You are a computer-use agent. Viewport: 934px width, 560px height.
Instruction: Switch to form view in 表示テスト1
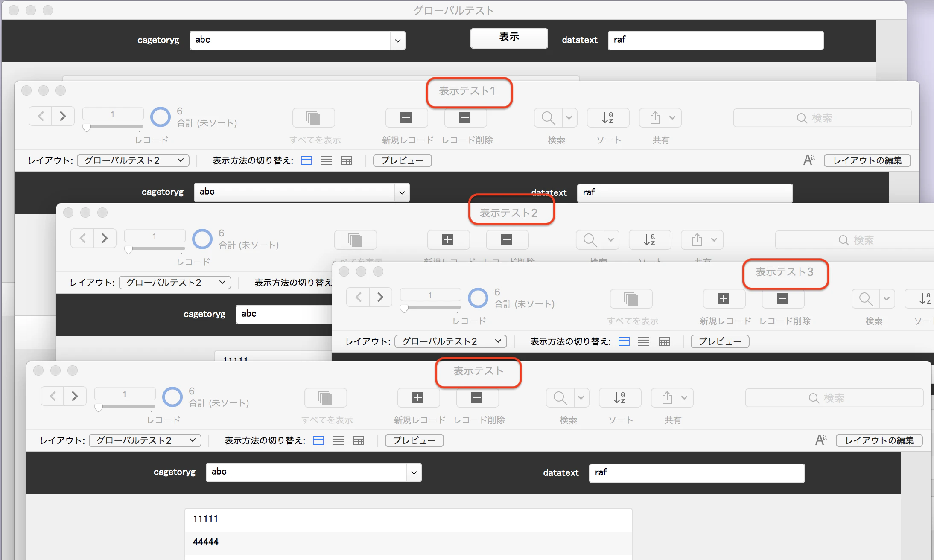[306, 160]
